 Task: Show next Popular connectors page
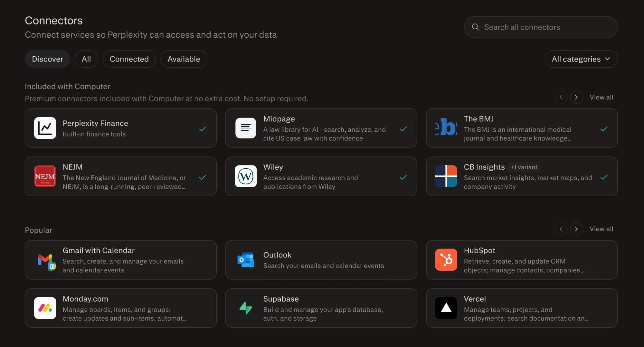tap(576, 229)
